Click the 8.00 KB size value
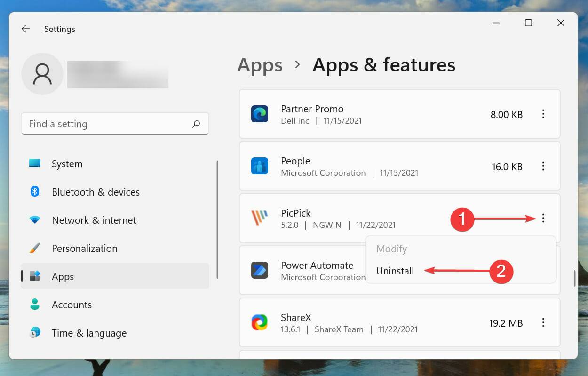Viewport: 588px width, 376px height. pyautogui.click(x=507, y=115)
